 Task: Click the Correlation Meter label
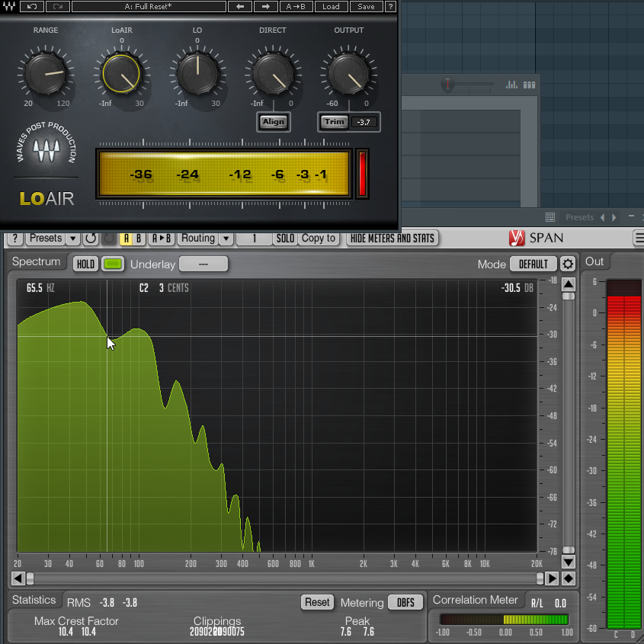pyautogui.click(x=476, y=600)
